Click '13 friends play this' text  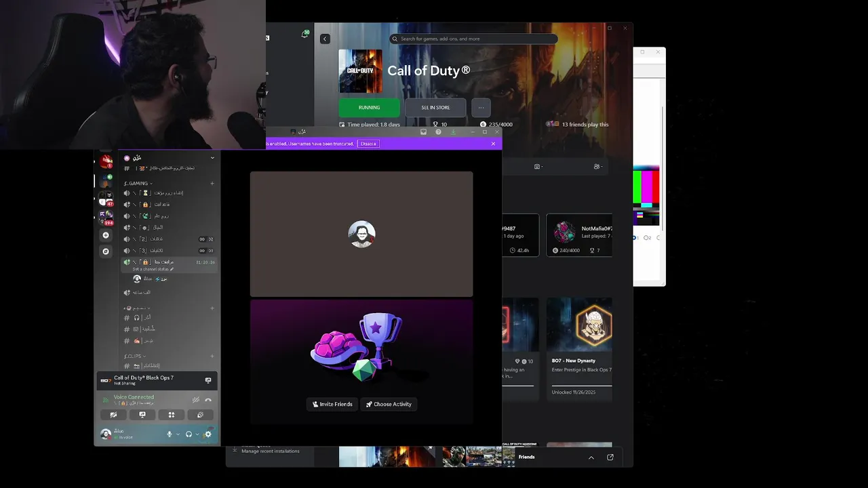[x=585, y=125]
